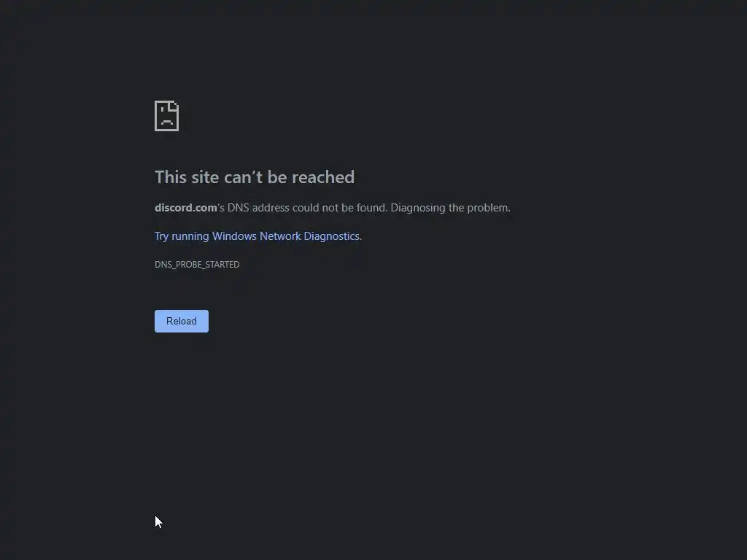Click the folded corner of the page icon
Screen dimensions: 747x560
click(x=173, y=107)
